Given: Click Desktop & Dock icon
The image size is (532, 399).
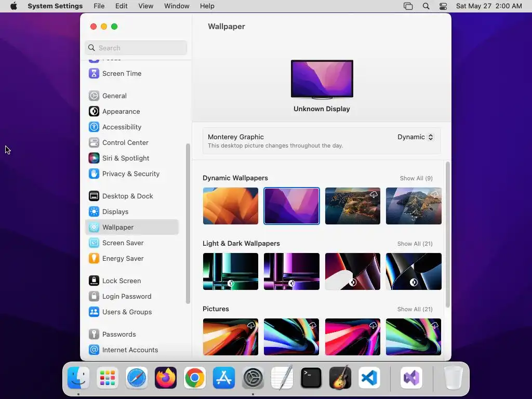Looking at the screenshot, I should (x=94, y=196).
